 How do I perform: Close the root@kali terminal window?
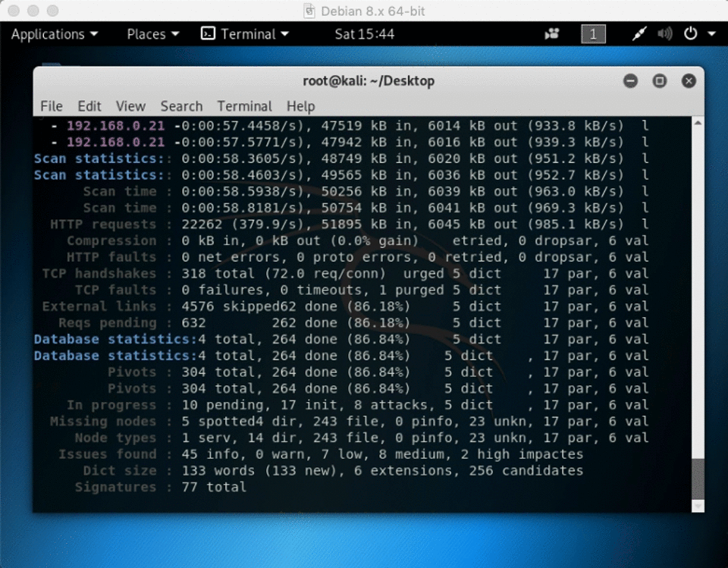tap(689, 81)
